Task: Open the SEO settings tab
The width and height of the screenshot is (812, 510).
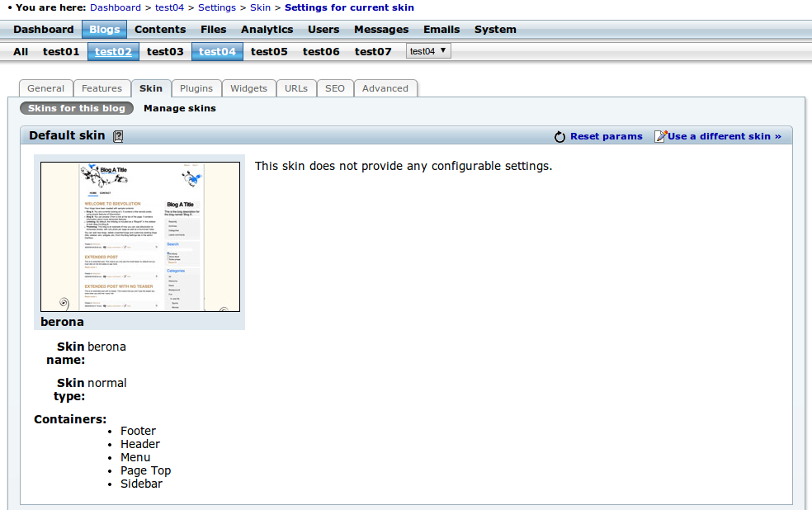Action: pos(335,88)
